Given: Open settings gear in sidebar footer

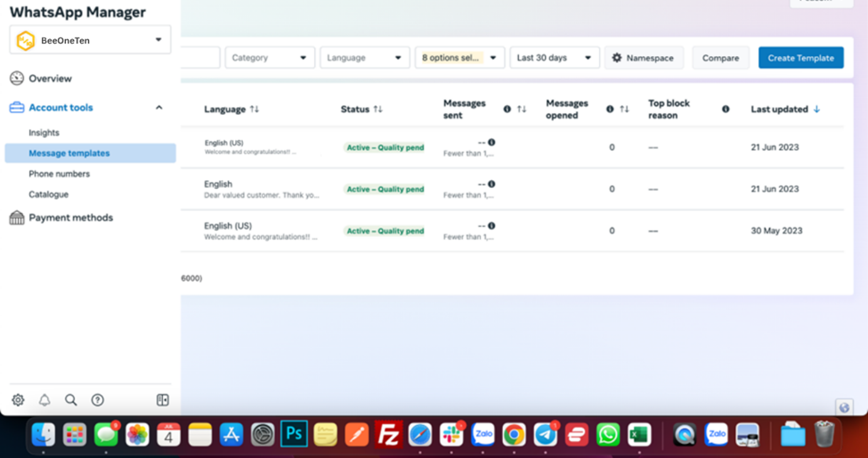Looking at the screenshot, I should point(18,400).
